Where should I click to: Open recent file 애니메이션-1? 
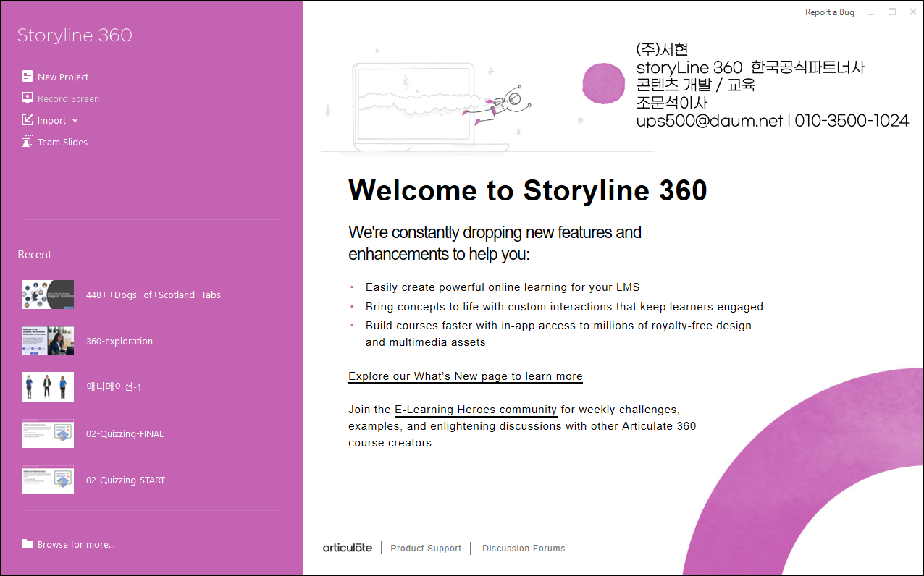coord(114,387)
